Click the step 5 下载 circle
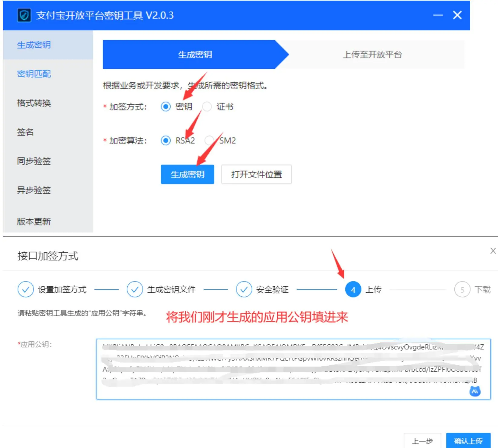Image resolution: width=498 pixels, height=448 pixels. click(x=462, y=289)
